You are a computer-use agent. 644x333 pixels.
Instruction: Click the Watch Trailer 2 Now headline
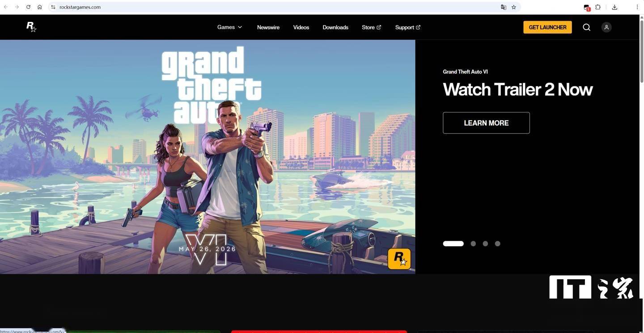518,90
